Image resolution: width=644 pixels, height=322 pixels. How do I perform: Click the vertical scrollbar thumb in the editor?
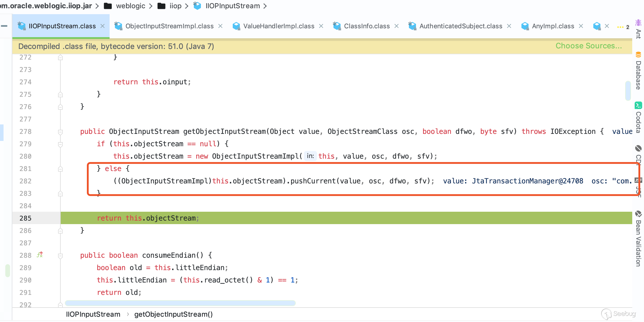[x=628, y=91]
